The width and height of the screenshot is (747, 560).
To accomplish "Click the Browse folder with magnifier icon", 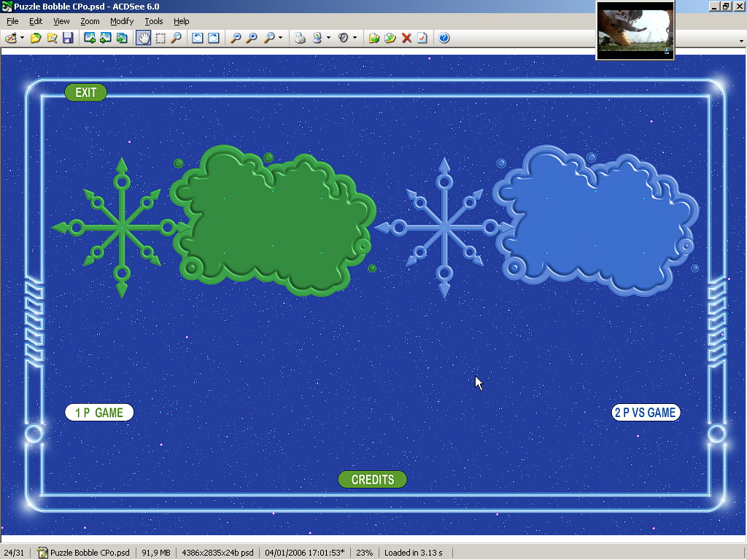I will [x=52, y=38].
